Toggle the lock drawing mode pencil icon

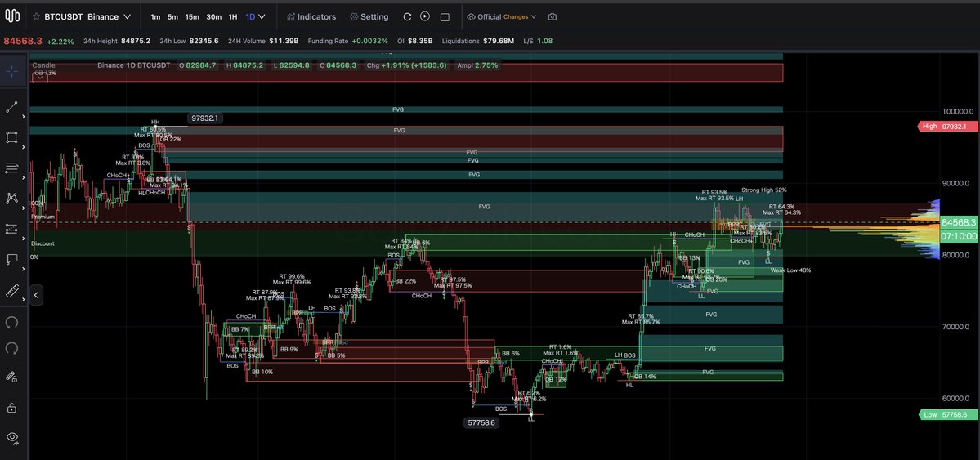[11, 377]
